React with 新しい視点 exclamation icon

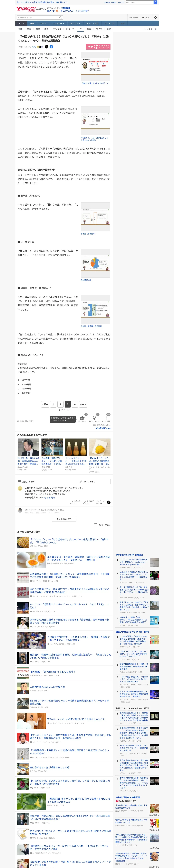coord(106,418)
